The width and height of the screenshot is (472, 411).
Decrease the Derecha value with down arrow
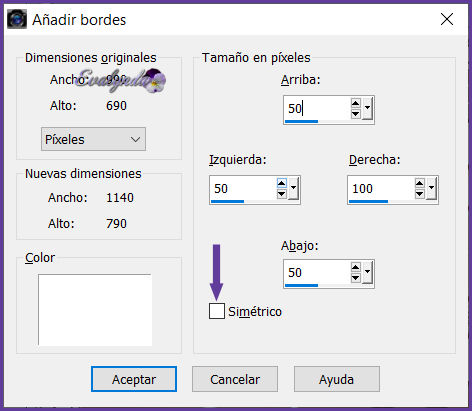click(420, 194)
